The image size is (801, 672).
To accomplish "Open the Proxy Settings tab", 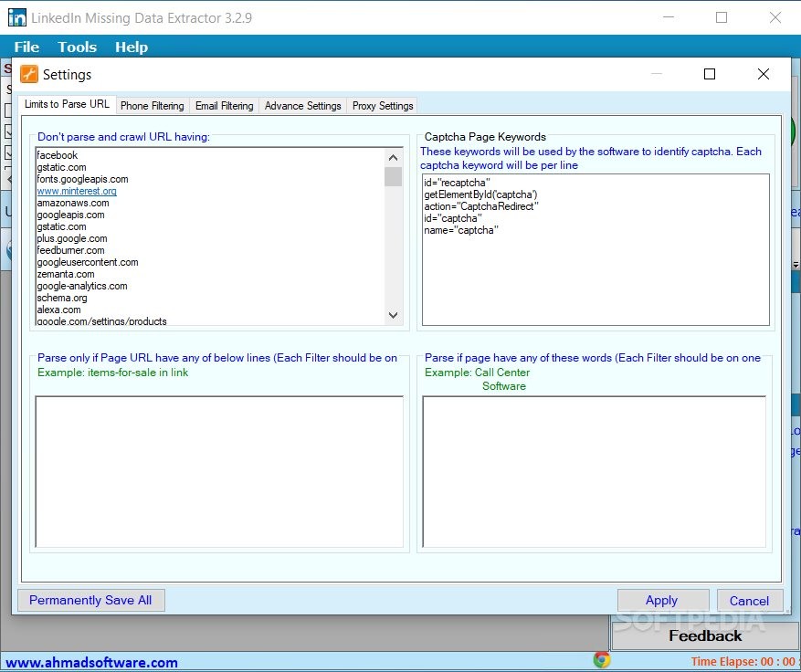I will click(383, 106).
